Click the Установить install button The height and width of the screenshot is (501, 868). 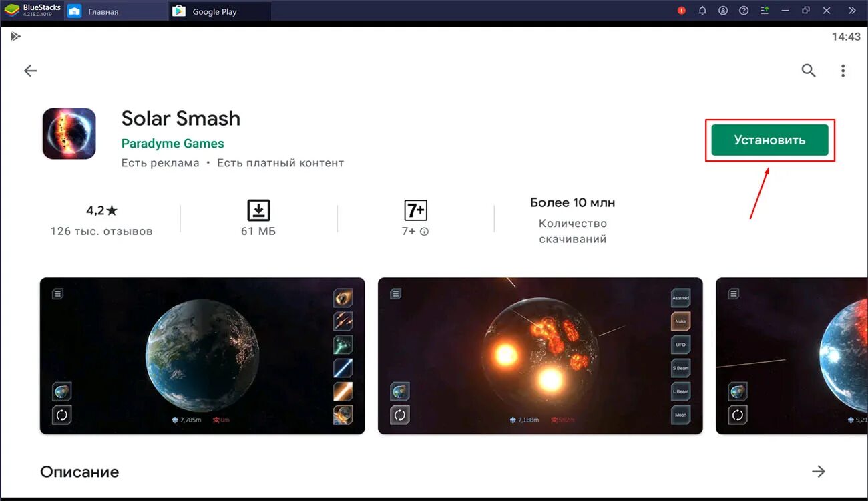tap(770, 140)
